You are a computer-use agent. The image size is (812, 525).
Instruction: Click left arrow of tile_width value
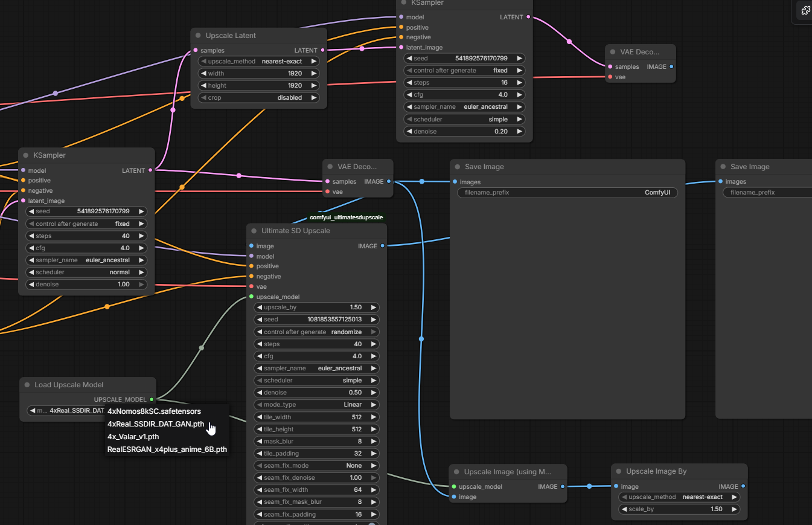coord(259,417)
